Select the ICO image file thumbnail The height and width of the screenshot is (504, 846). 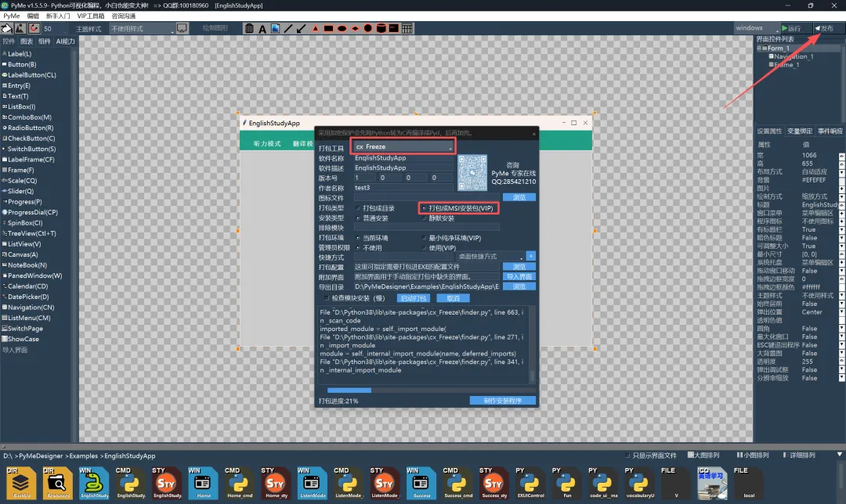click(711, 483)
